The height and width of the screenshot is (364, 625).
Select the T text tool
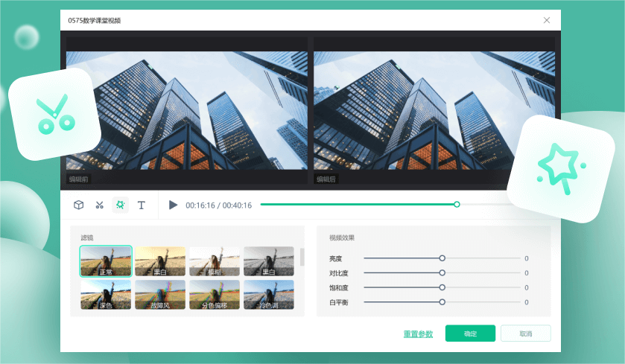tap(141, 205)
